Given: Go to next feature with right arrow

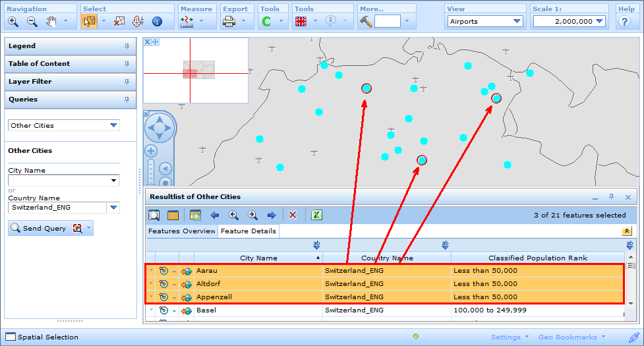Looking at the screenshot, I should 272,215.
